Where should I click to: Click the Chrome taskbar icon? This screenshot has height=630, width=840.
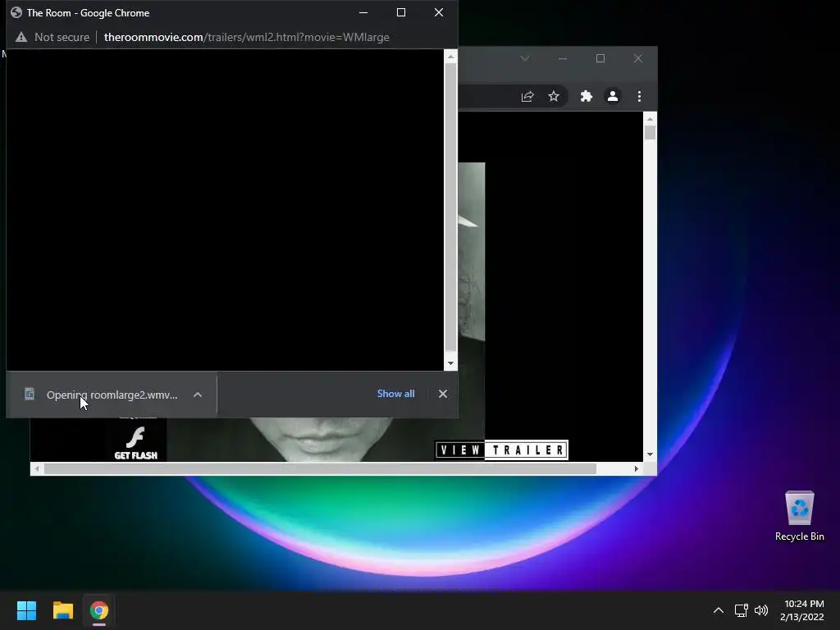pos(99,610)
